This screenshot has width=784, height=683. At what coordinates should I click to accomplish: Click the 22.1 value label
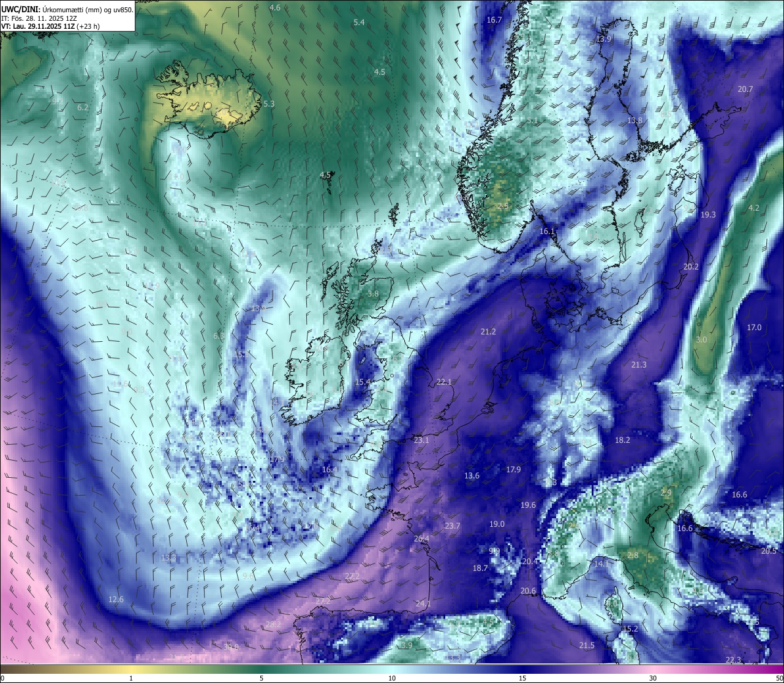(x=444, y=382)
